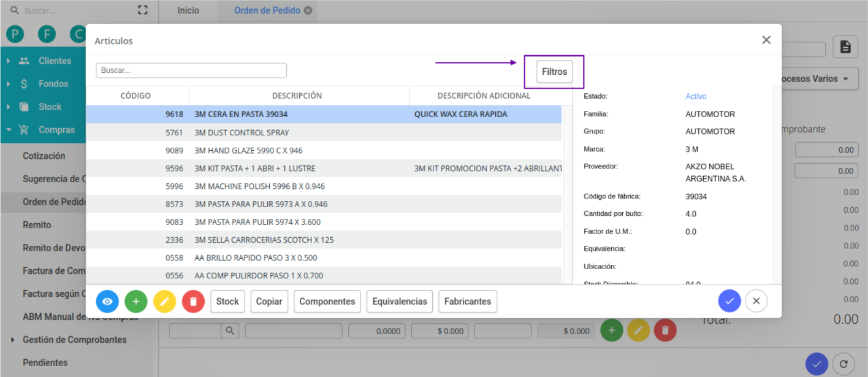The width and height of the screenshot is (868, 377).
Task: Open Cotización in sidebar
Action: (x=44, y=156)
